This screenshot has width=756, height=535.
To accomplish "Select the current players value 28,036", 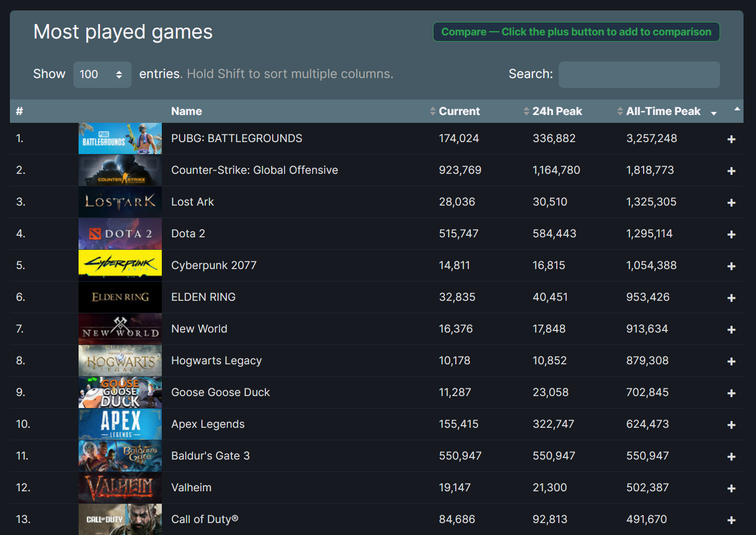I will 457,202.
